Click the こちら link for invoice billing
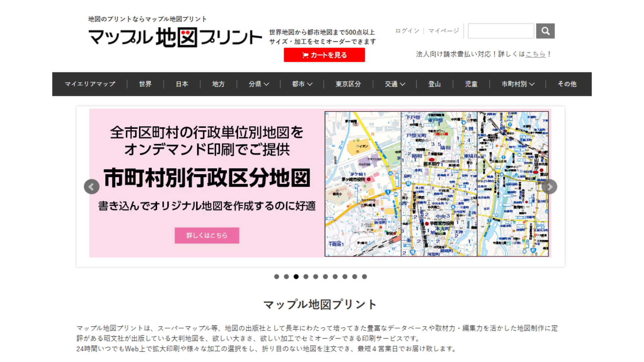Viewport: 644px width, 362px height. [x=535, y=54]
